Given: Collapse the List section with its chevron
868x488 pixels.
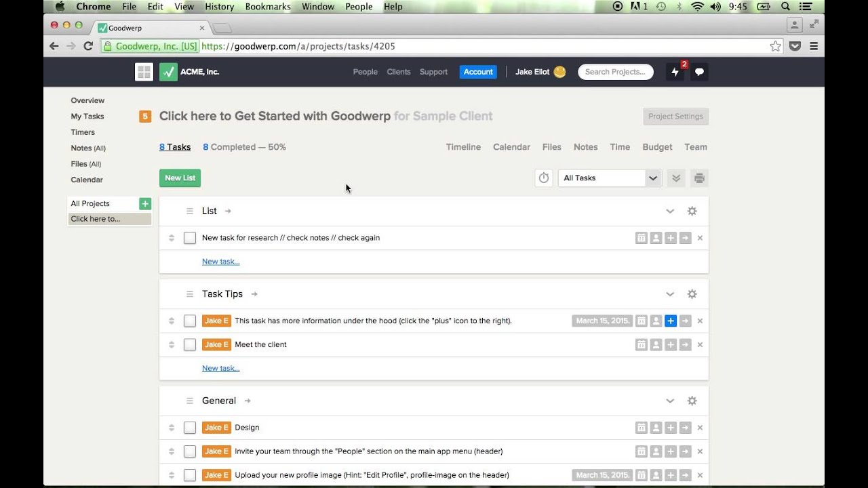Looking at the screenshot, I should [670, 211].
